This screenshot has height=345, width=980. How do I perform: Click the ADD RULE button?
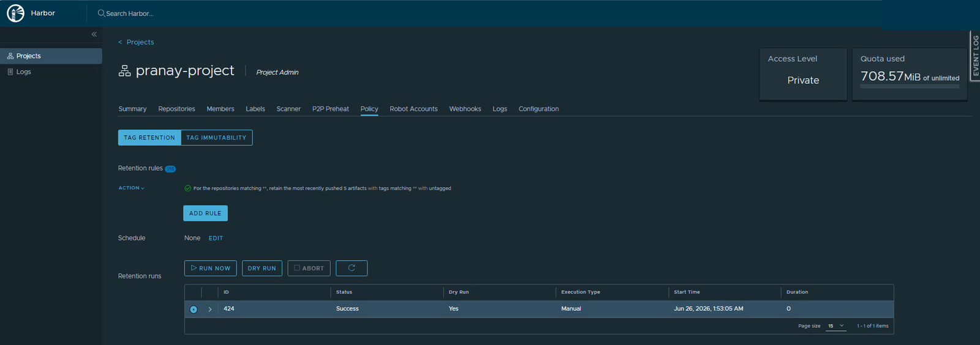coord(205,213)
